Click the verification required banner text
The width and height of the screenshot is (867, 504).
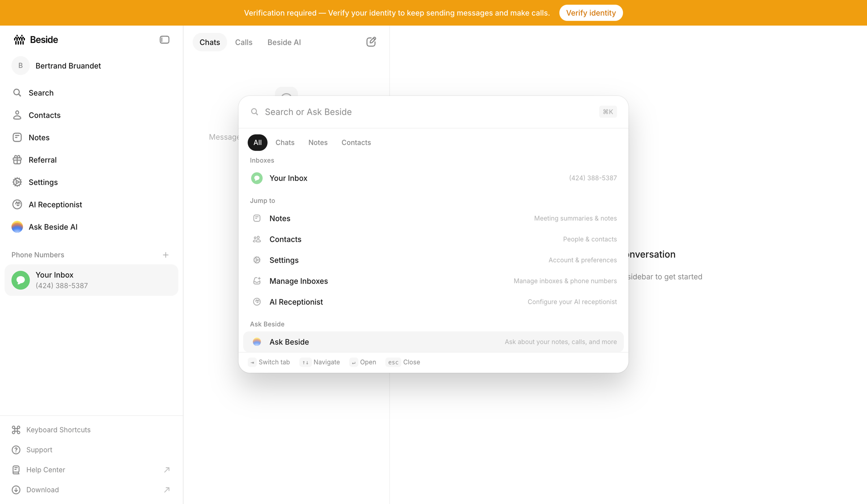click(397, 13)
